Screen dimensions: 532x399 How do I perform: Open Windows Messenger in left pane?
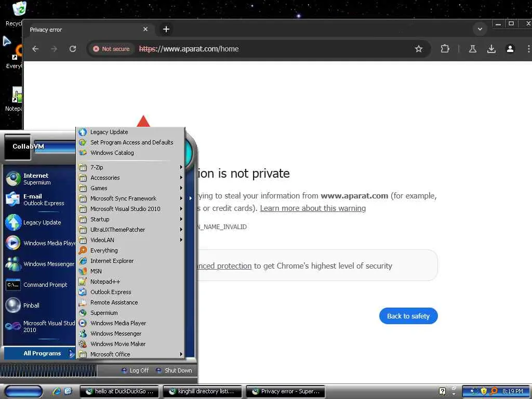(x=39, y=264)
